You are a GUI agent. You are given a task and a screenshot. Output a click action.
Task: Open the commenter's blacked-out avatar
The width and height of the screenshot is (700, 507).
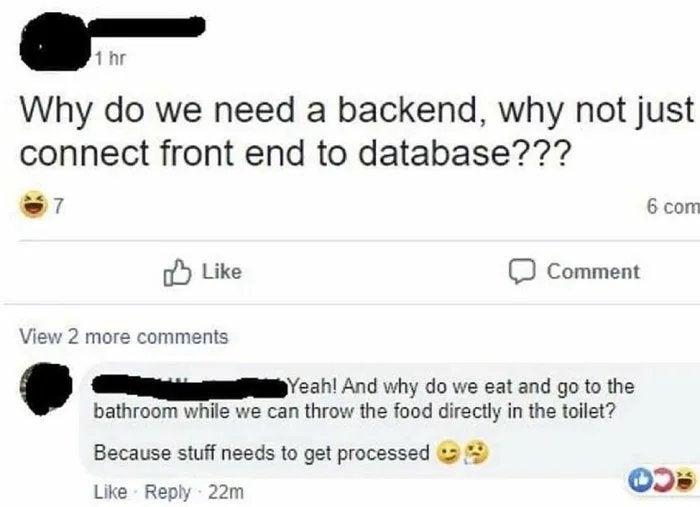coord(45,389)
